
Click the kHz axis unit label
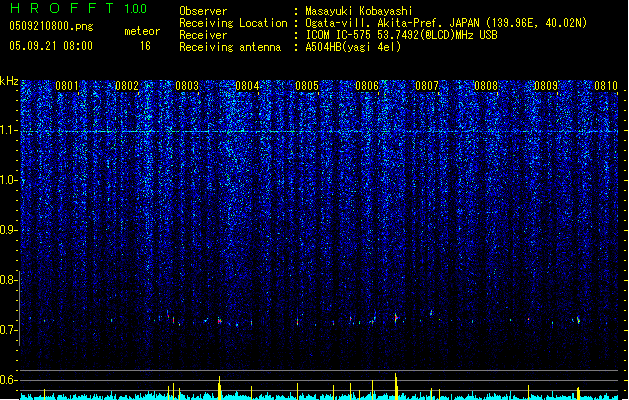click(9, 81)
